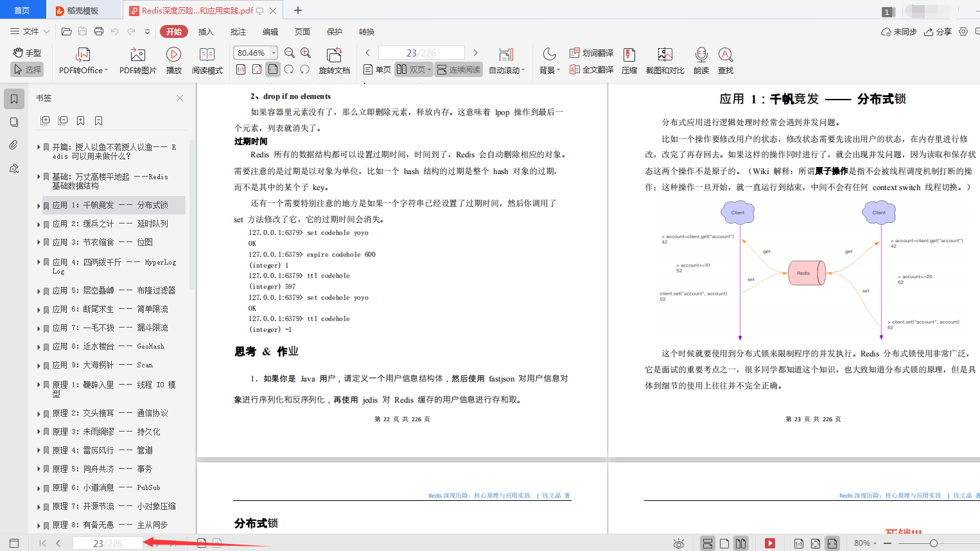980x551 pixels.
Task: Open PDF转Office conversion
Action: pyautogui.click(x=83, y=61)
